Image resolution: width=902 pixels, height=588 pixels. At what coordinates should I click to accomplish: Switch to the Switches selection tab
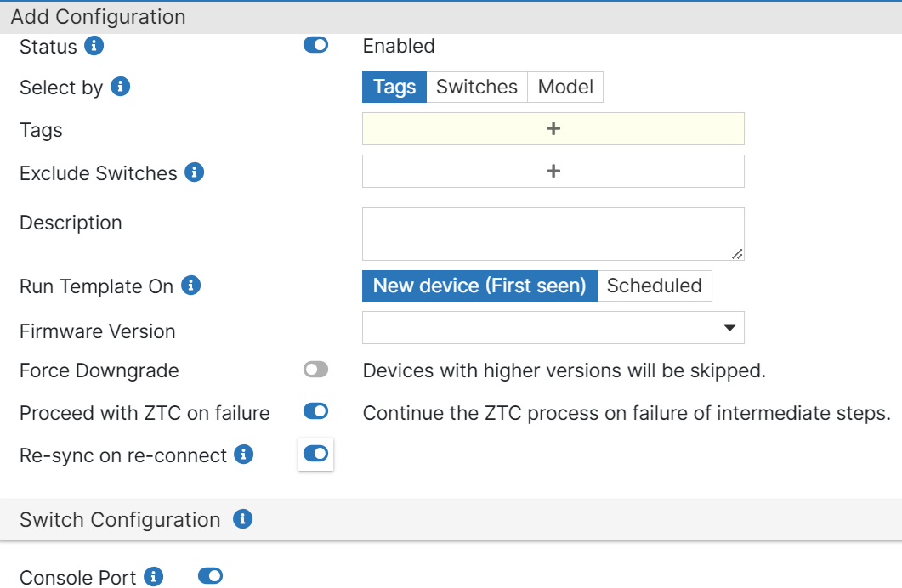(x=476, y=87)
